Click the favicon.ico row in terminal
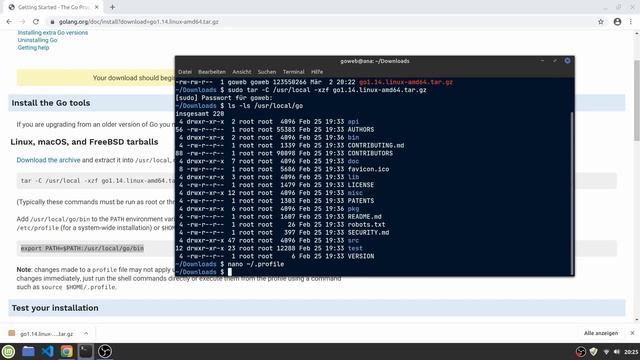 coord(282,169)
